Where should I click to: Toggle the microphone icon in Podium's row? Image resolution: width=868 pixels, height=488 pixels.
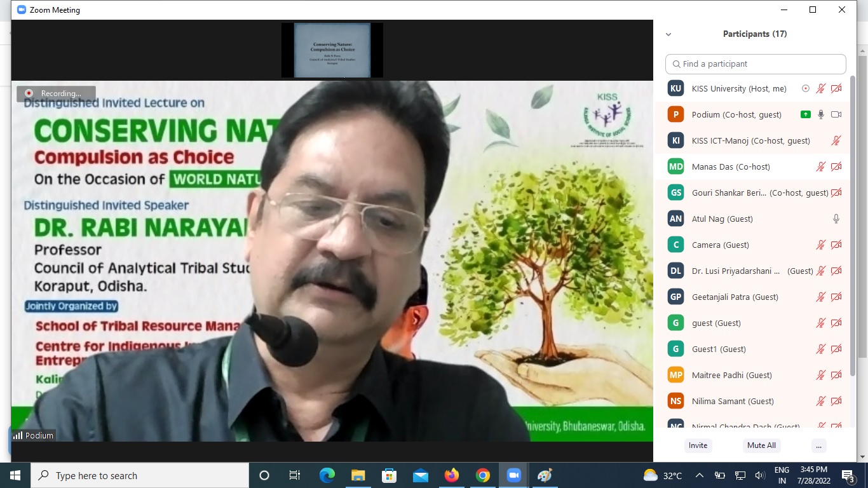tap(821, 114)
